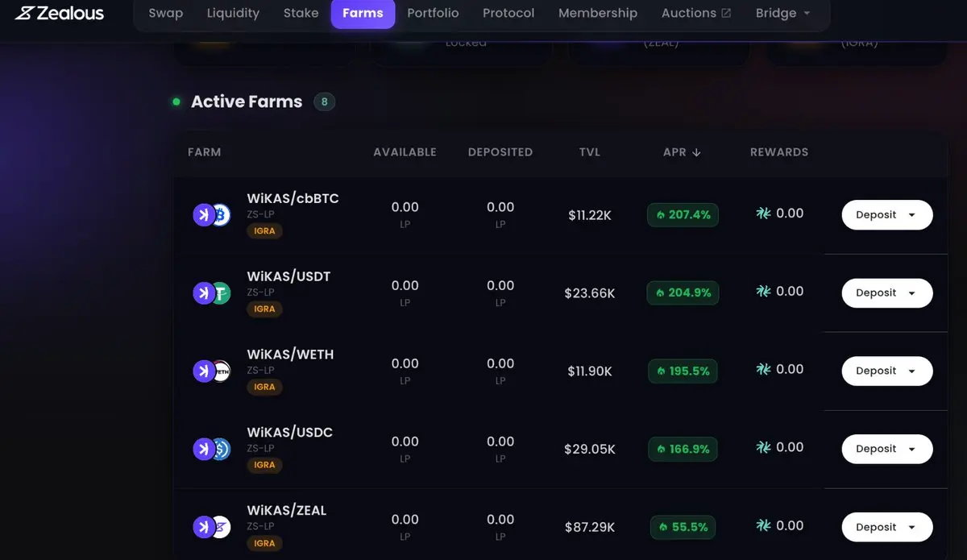Click the flame icon in the 204.9% APR badge

(x=661, y=293)
